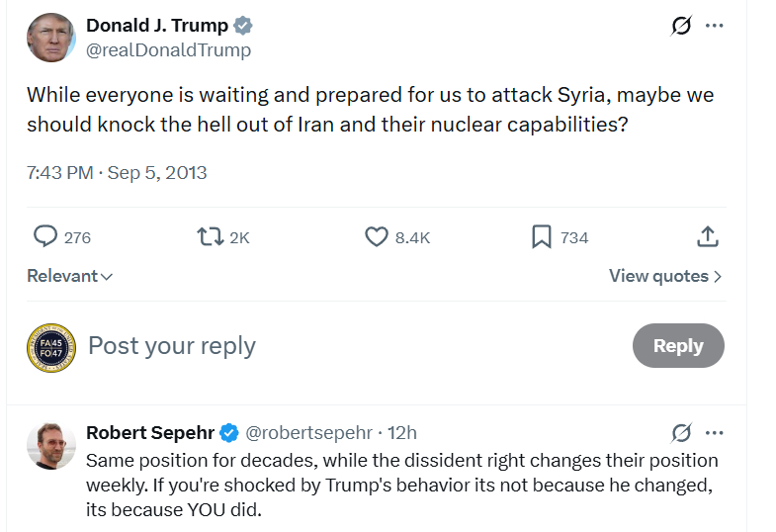Open the more options menu on Trump's tweet

pos(714,26)
